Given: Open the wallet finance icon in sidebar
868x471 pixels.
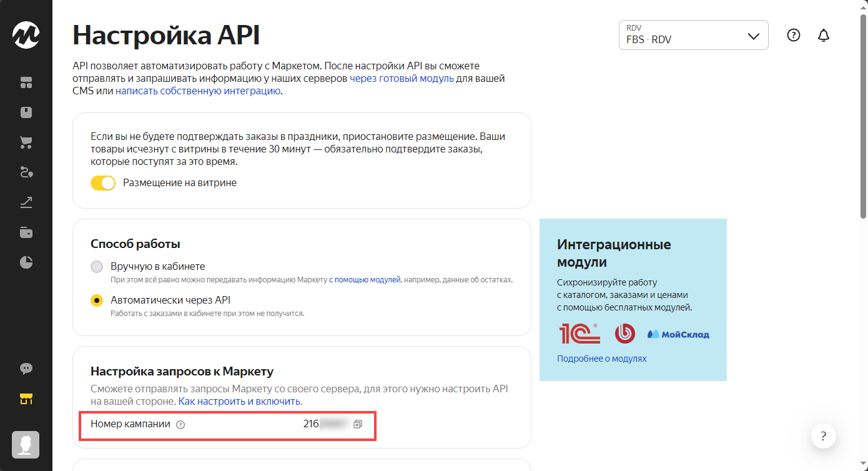Looking at the screenshot, I should click(26, 232).
